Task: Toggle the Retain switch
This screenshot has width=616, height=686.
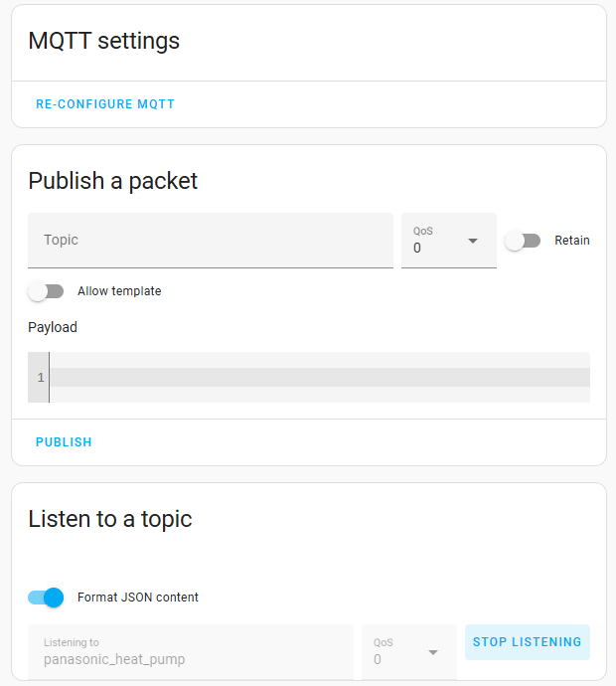Action: point(523,241)
